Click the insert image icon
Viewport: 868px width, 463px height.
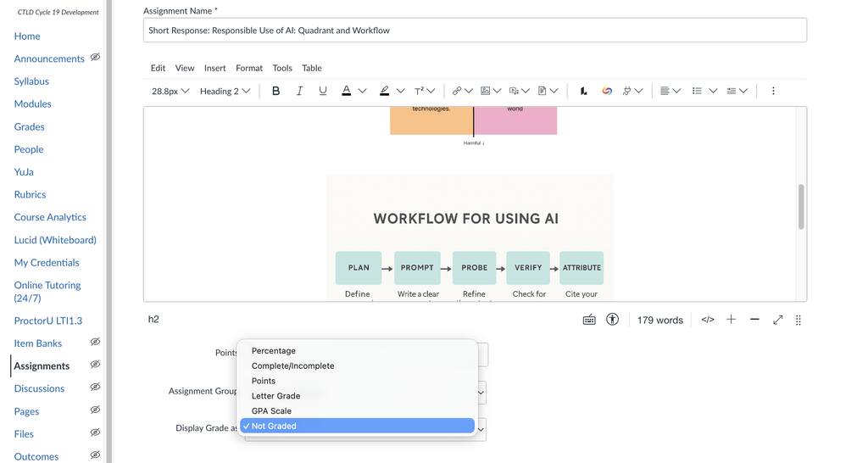click(486, 91)
